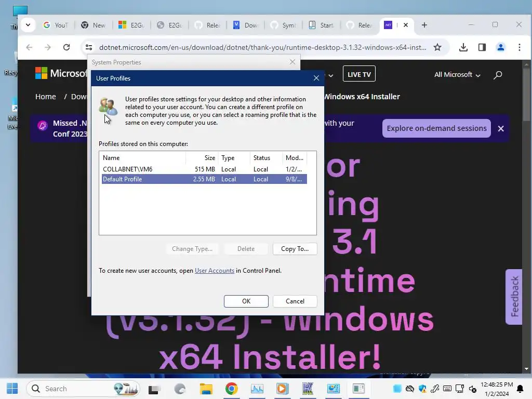This screenshot has height=399, width=532.
Task: Go forward in Chrome
Action: point(48,47)
